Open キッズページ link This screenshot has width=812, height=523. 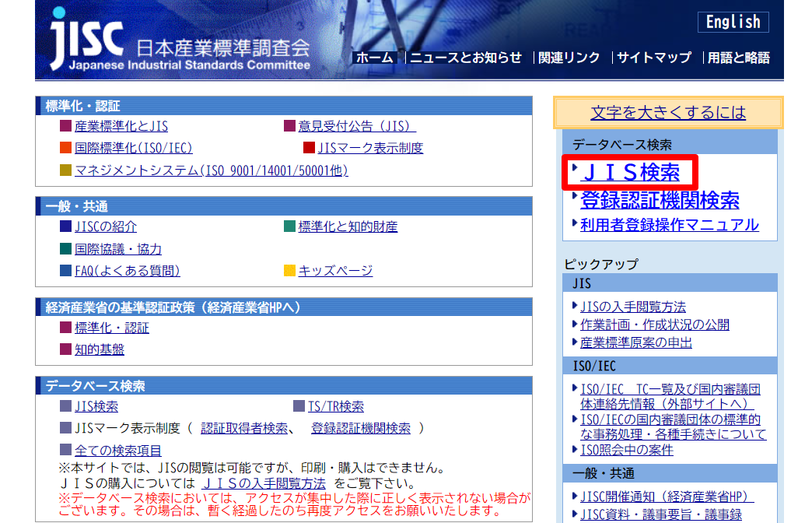tap(335, 271)
